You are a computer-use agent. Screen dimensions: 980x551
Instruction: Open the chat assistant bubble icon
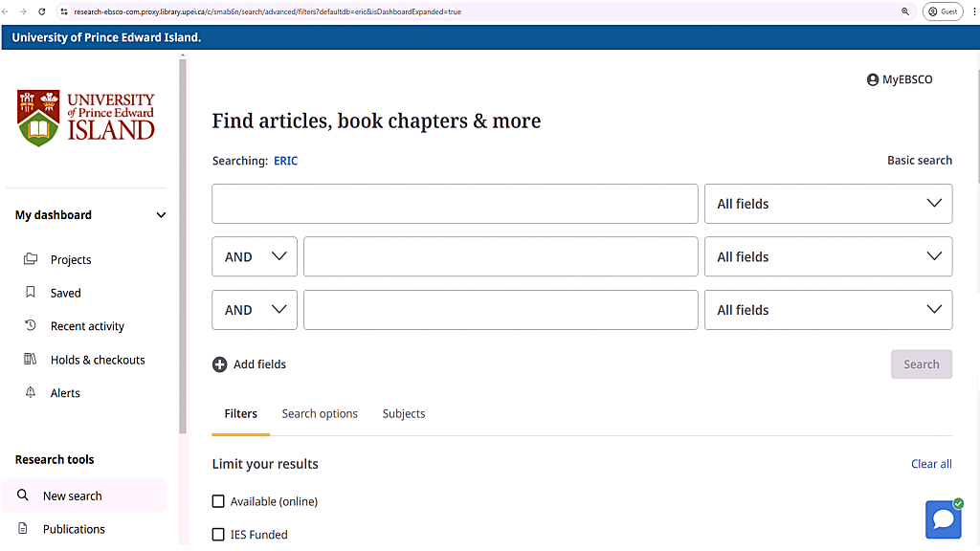point(943,519)
